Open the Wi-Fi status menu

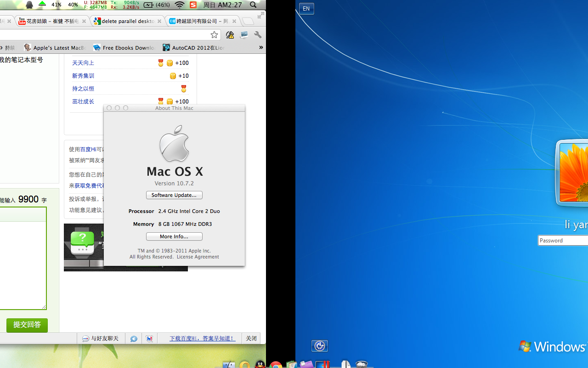point(180,5)
